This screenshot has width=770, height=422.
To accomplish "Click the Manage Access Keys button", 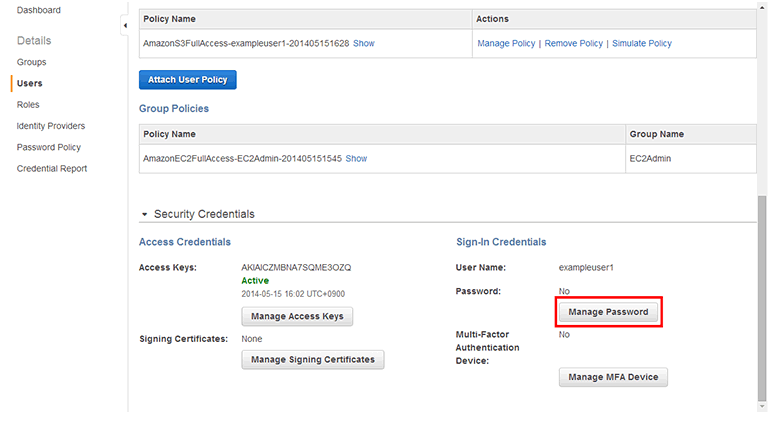I will click(297, 316).
